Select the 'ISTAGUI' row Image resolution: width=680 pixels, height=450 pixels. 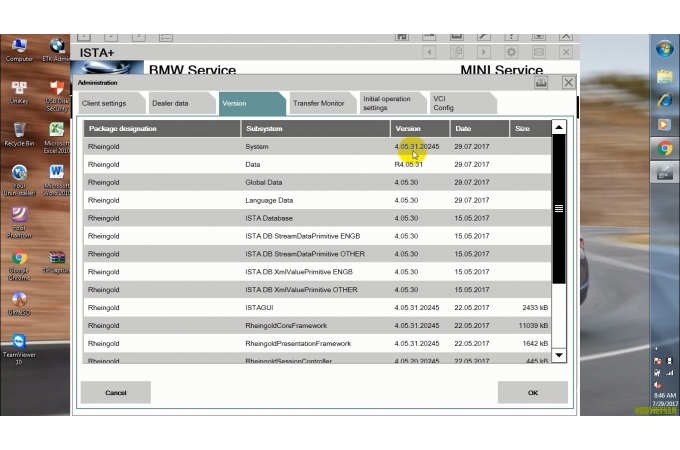[317, 308]
